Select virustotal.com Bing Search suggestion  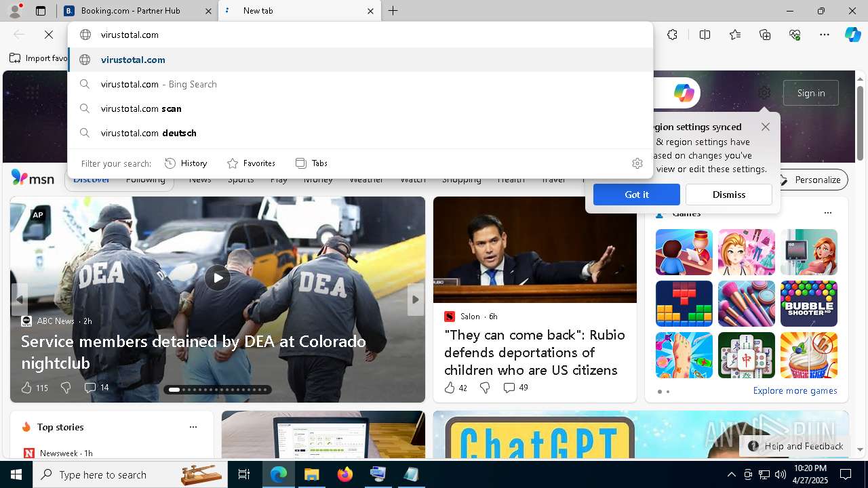pos(361,84)
